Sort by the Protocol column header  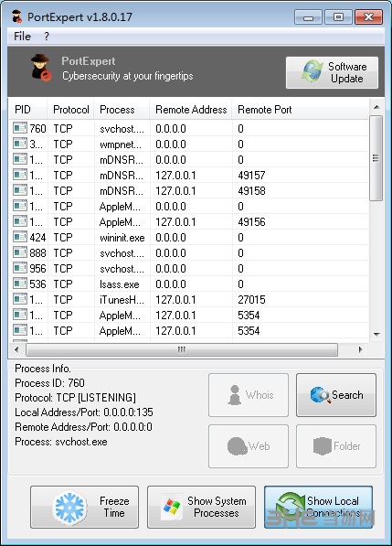pyautogui.click(x=70, y=110)
